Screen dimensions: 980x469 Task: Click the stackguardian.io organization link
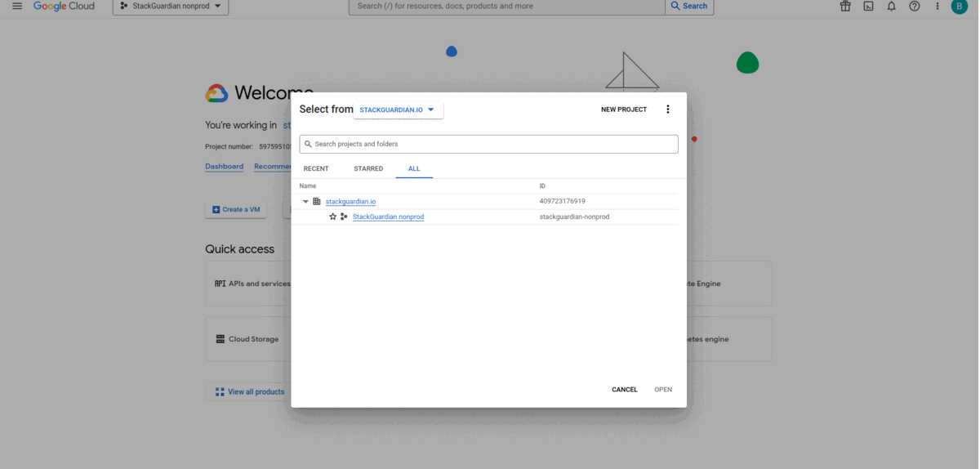[x=350, y=201]
